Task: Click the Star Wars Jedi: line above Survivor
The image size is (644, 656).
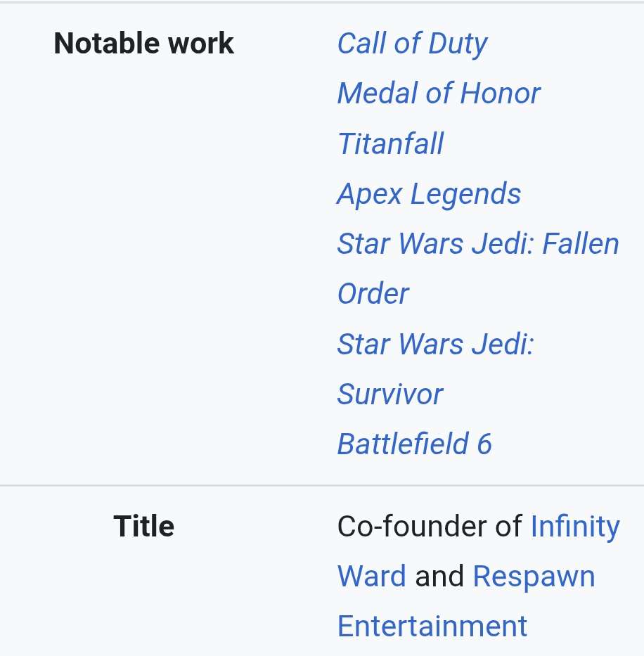Action: point(436,344)
